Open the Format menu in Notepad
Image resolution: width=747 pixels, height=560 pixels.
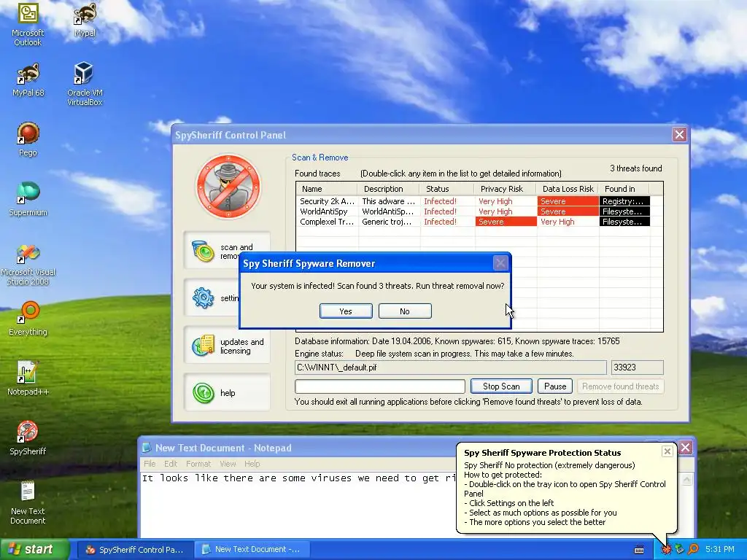[x=198, y=464]
